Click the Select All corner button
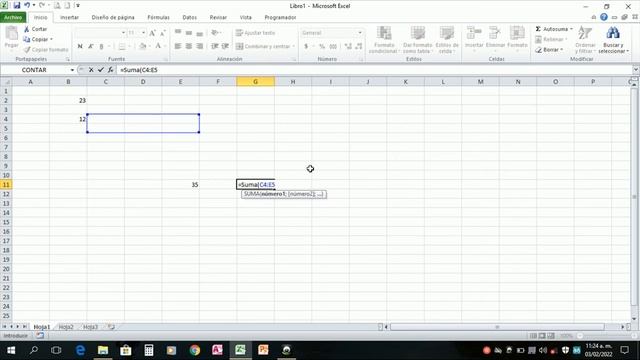Viewport: 640px width, 360px height. coord(6,82)
